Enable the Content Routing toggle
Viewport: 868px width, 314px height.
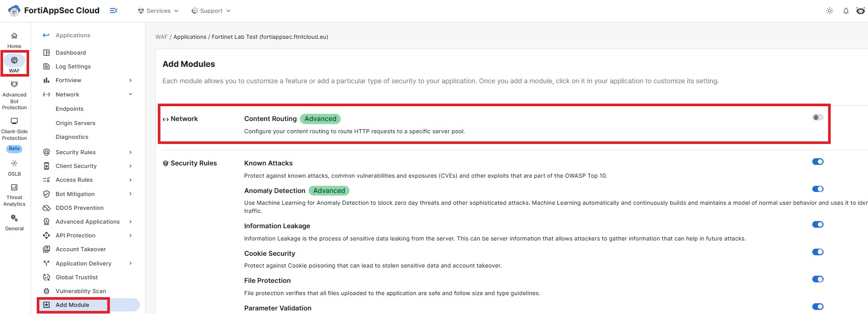(x=818, y=117)
